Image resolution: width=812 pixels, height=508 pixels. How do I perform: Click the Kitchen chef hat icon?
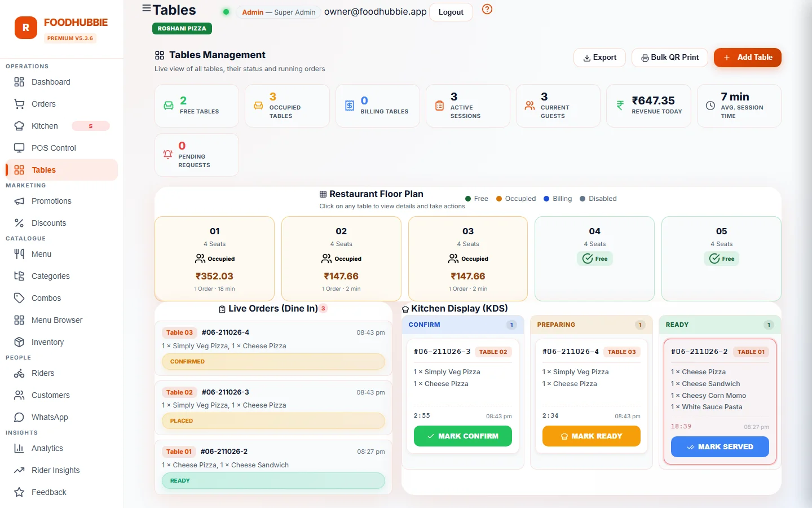[19, 126]
